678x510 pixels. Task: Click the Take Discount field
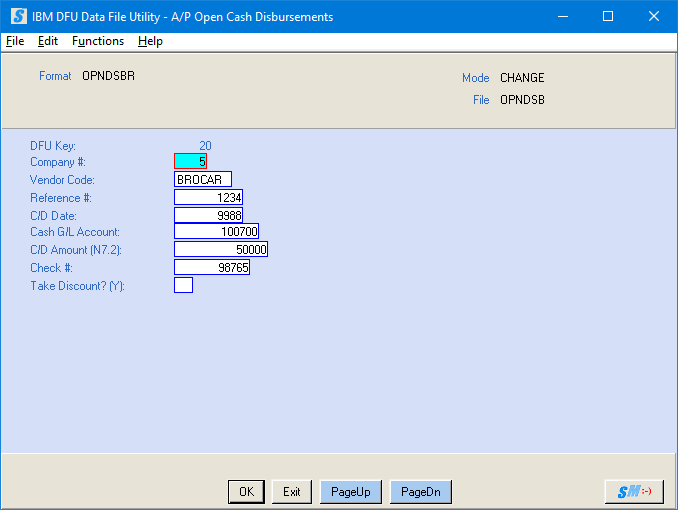[183, 285]
